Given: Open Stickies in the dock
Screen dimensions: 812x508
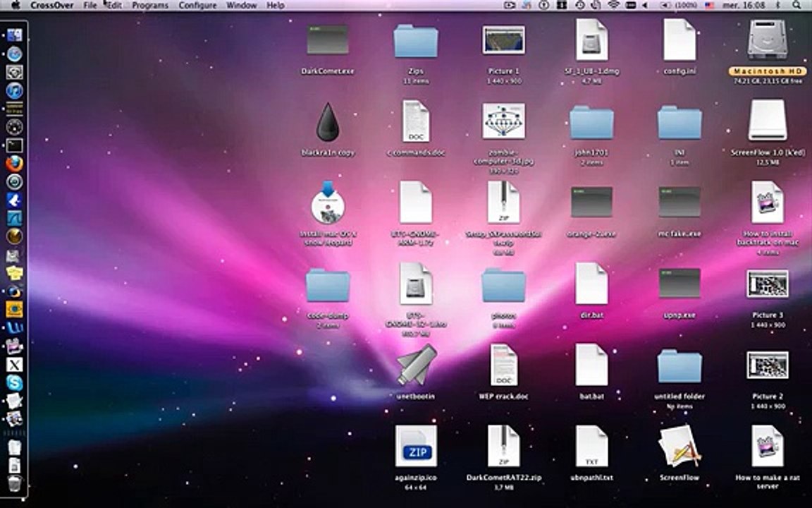Looking at the screenshot, I should tap(15, 272).
